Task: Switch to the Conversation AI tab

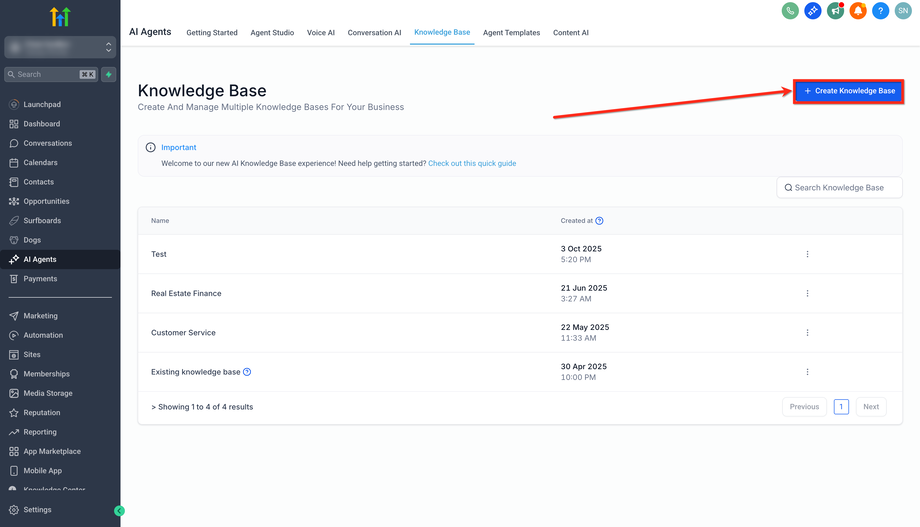Action: [x=374, y=33]
